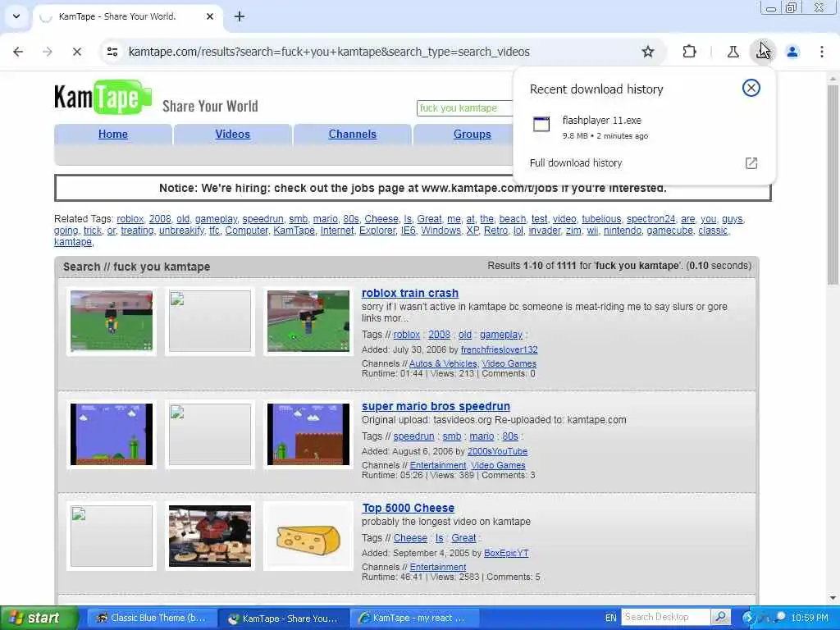
Task: Switch to Classic Blue Theme taskbar window
Action: point(152,618)
